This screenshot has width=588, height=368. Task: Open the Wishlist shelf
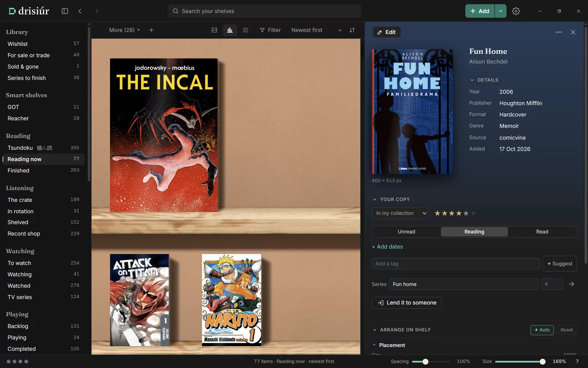(x=43, y=44)
